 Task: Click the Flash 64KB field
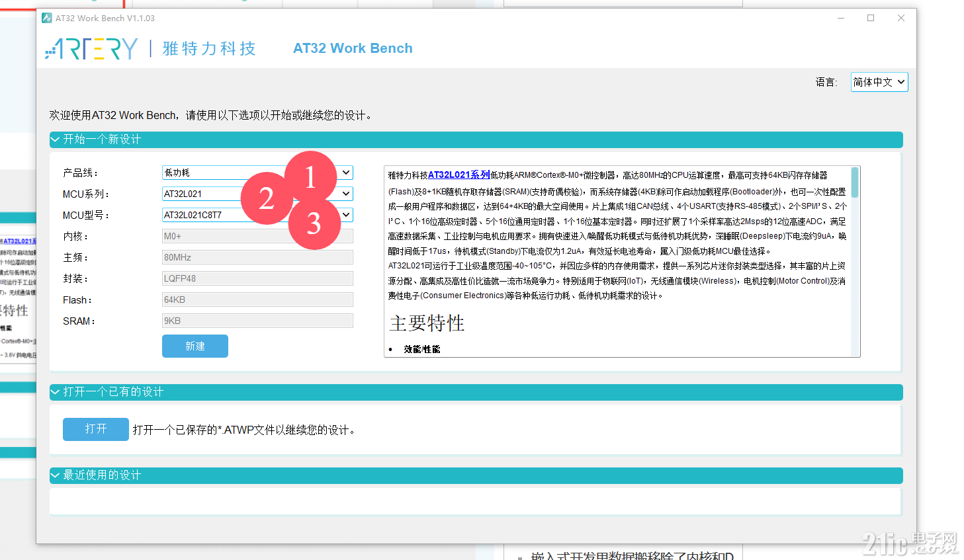257,300
